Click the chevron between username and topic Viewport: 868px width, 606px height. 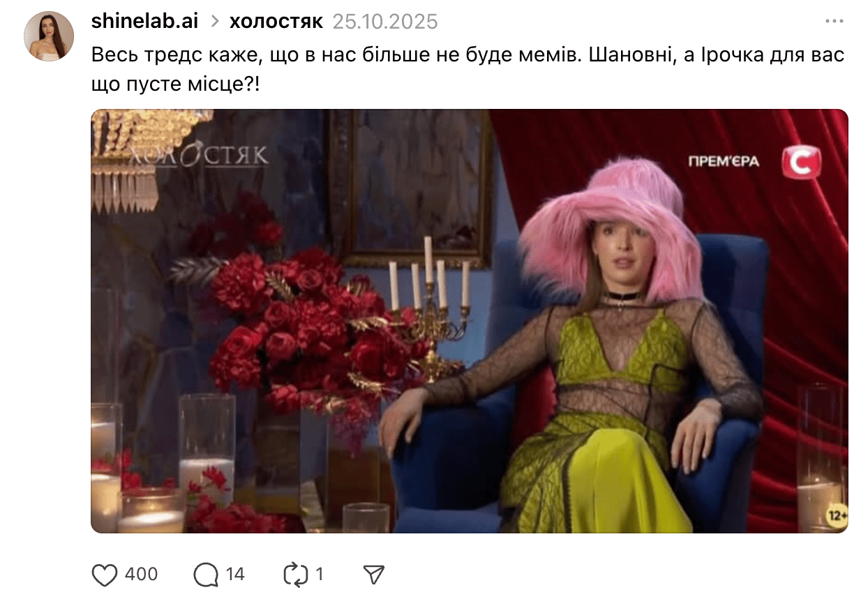tap(214, 22)
